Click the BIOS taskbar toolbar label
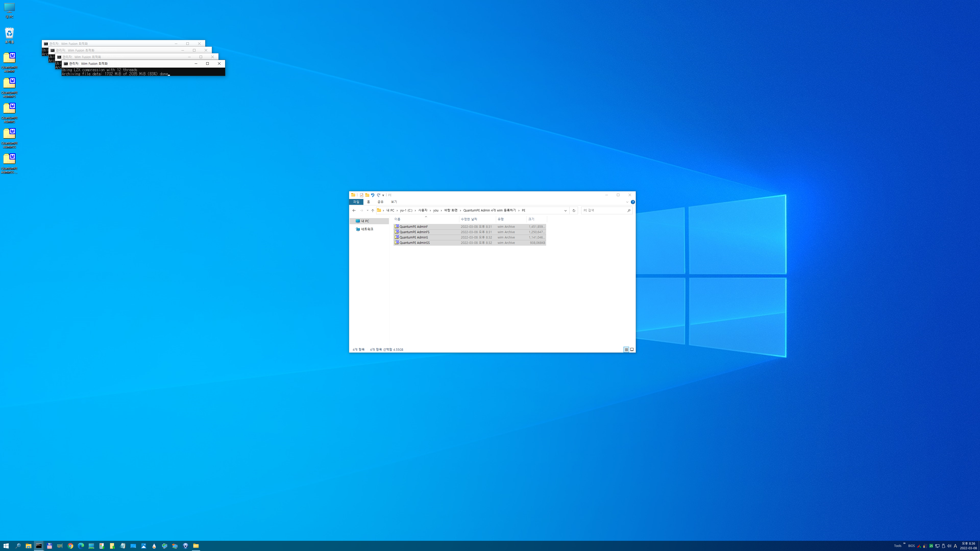This screenshot has height=551, width=980. tap(911, 546)
